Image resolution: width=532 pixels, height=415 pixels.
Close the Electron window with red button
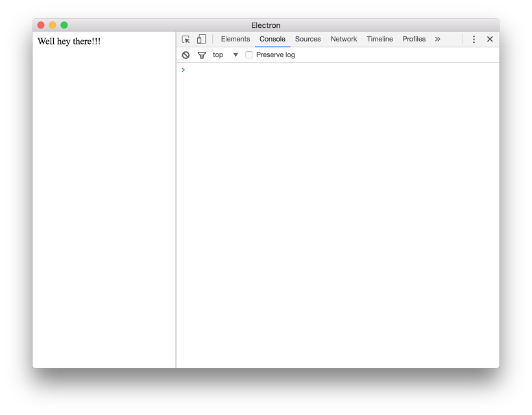pos(41,25)
